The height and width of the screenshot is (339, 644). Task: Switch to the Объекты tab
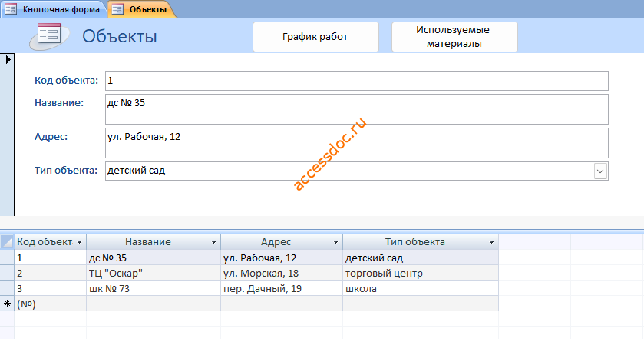(142, 9)
